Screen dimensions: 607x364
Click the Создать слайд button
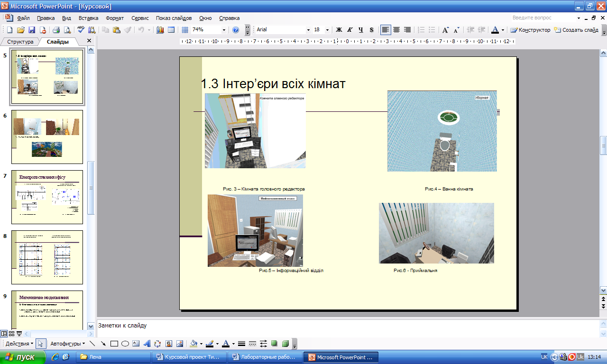pos(577,30)
